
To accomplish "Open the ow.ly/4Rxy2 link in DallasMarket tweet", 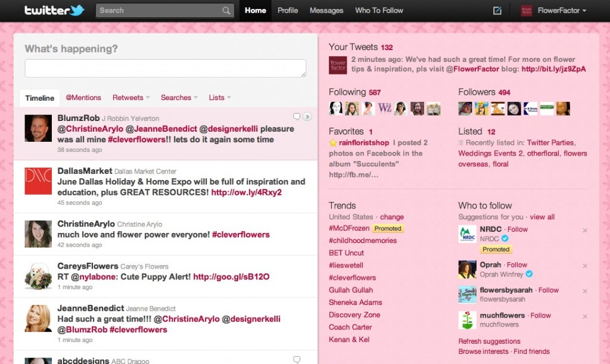I will click(x=246, y=192).
